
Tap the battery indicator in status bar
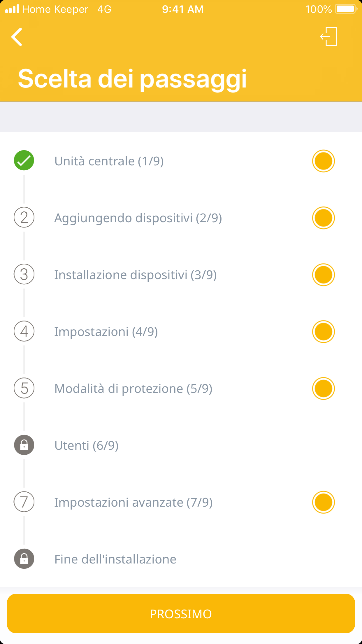coord(346,9)
